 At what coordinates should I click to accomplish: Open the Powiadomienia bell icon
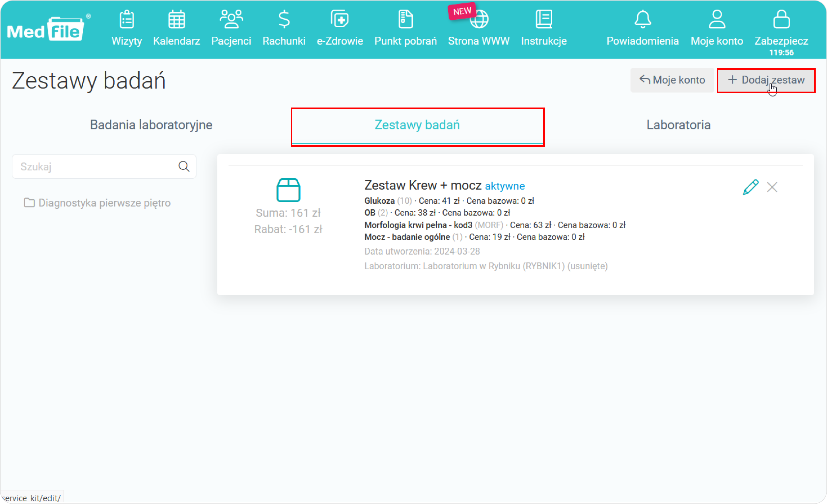[x=642, y=19]
